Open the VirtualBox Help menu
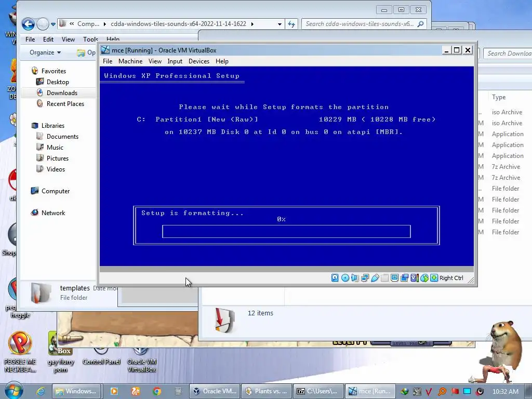Viewport: 532px width, 399px height. point(222,61)
